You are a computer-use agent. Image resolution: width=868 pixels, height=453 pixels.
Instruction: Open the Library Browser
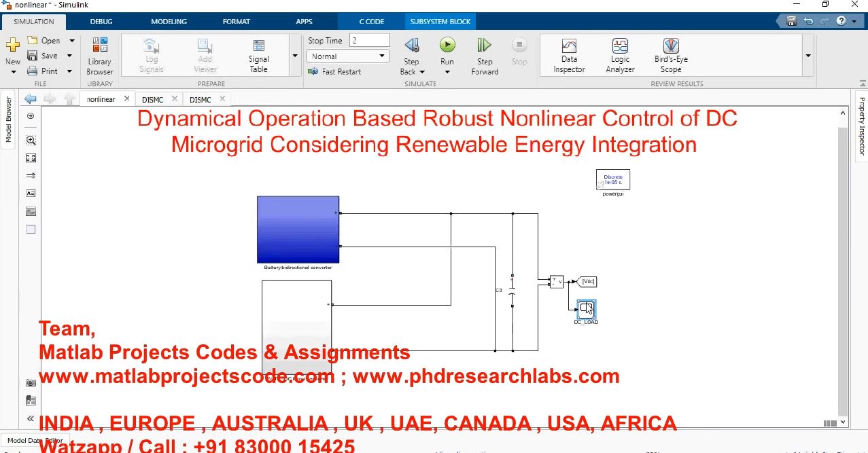click(100, 56)
